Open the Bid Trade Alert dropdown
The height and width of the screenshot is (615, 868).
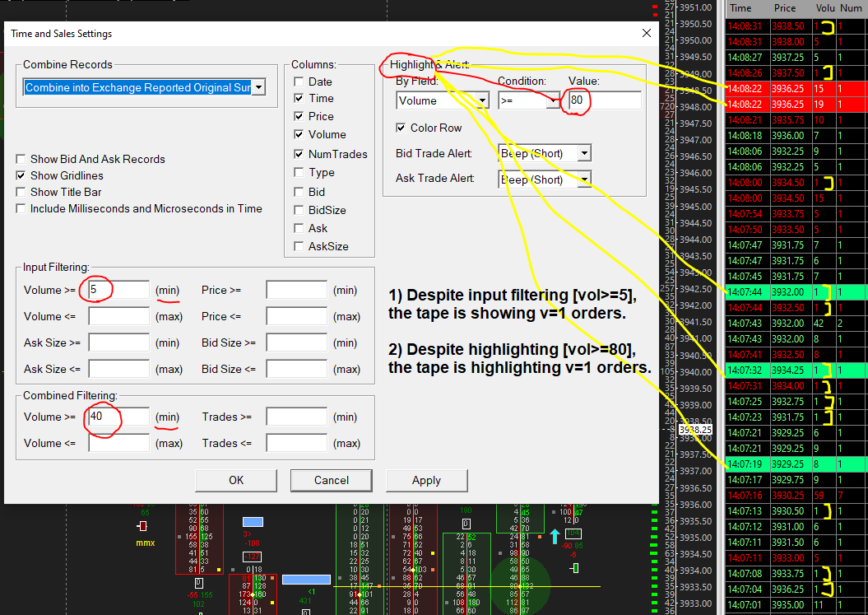(x=585, y=153)
